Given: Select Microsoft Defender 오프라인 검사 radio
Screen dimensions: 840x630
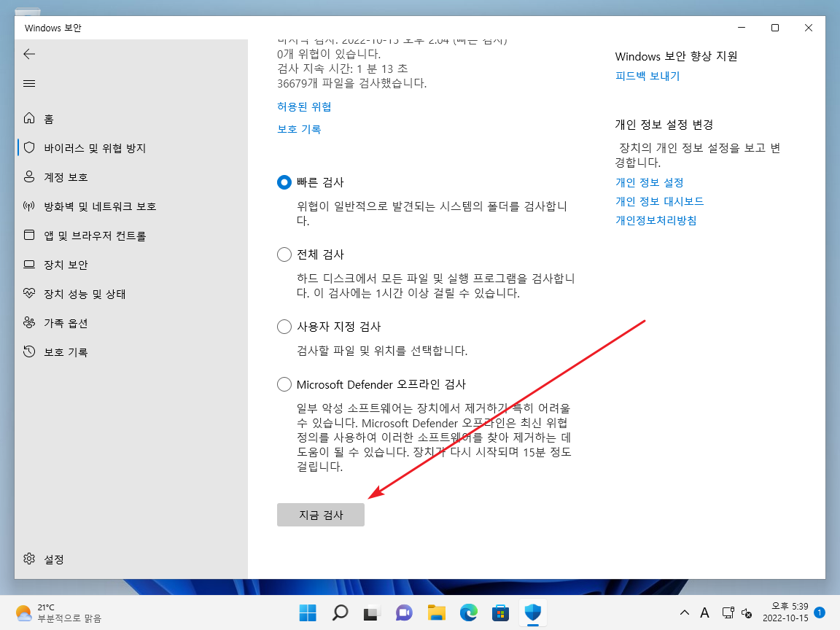Looking at the screenshot, I should point(284,384).
